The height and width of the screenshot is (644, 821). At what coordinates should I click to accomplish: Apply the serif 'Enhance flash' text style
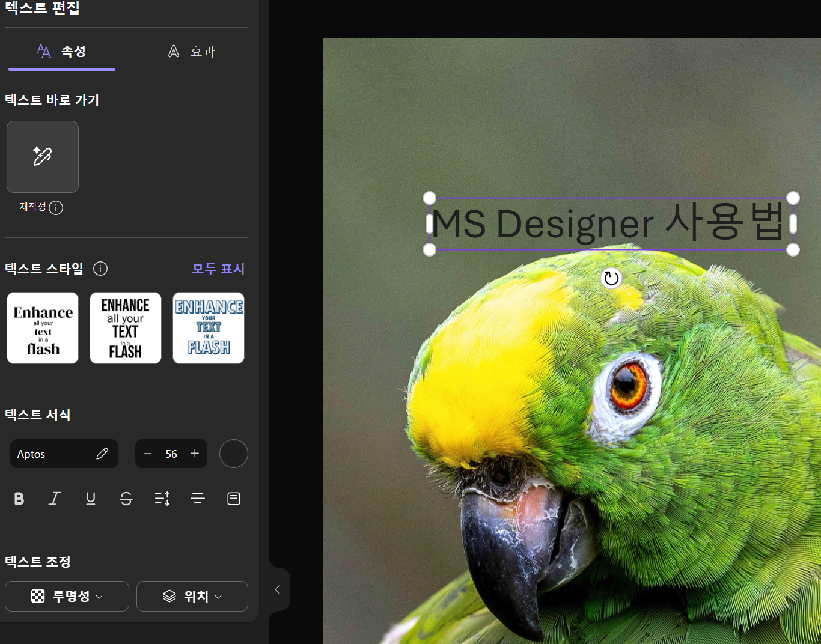click(x=43, y=328)
